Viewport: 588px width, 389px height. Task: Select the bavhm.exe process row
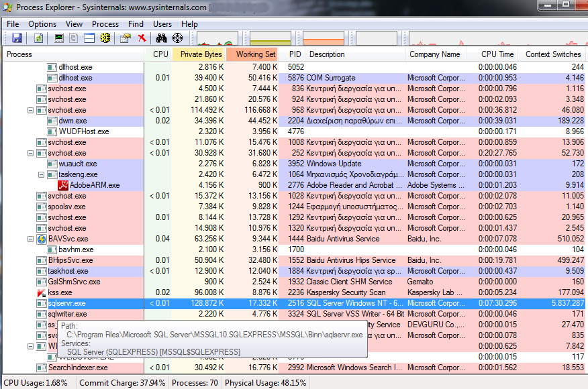coord(294,250)
